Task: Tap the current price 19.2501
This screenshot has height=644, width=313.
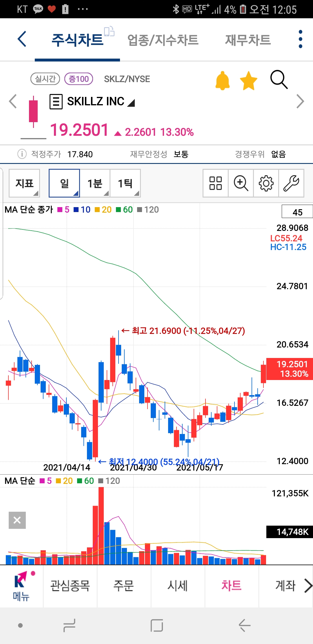Action: click(79, 130)
